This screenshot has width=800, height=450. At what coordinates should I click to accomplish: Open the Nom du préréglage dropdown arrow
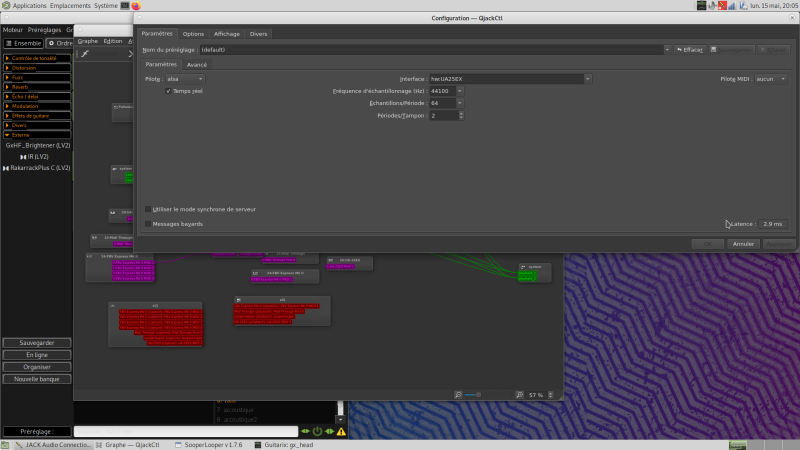point(667,49)
